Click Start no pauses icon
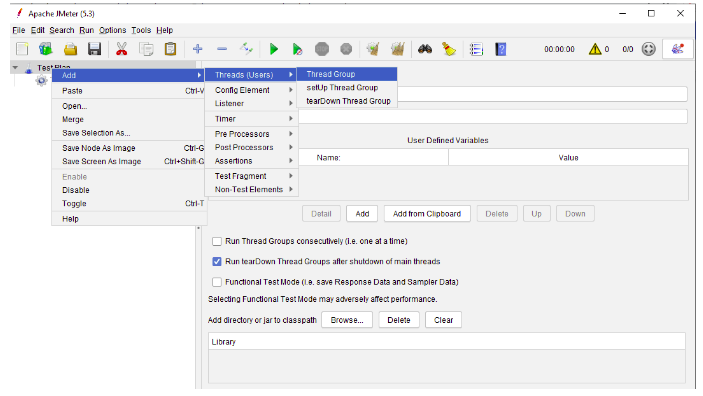Image resolution: width=703 pixels, height=396 pixels. click(297, 49)
